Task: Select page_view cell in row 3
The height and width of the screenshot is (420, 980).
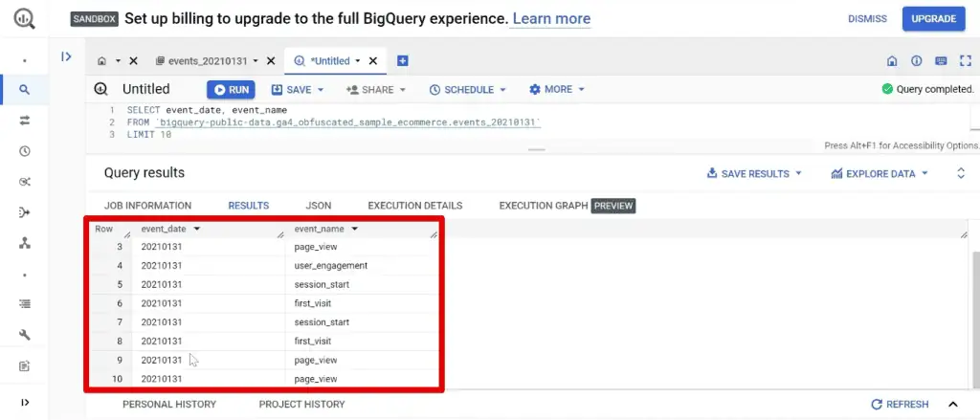Action: click(x=361, y=247)
